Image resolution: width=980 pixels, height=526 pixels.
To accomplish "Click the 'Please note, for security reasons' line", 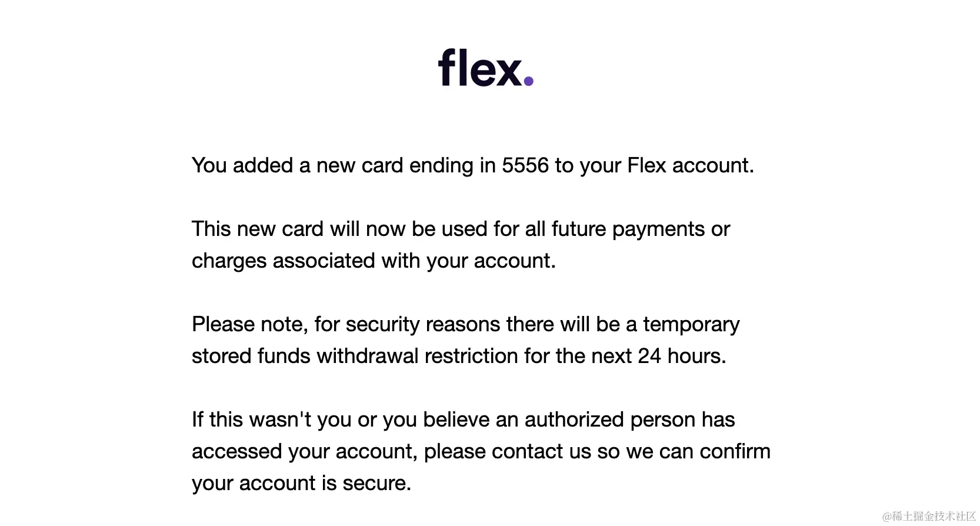I will click(x=465, y=324).
